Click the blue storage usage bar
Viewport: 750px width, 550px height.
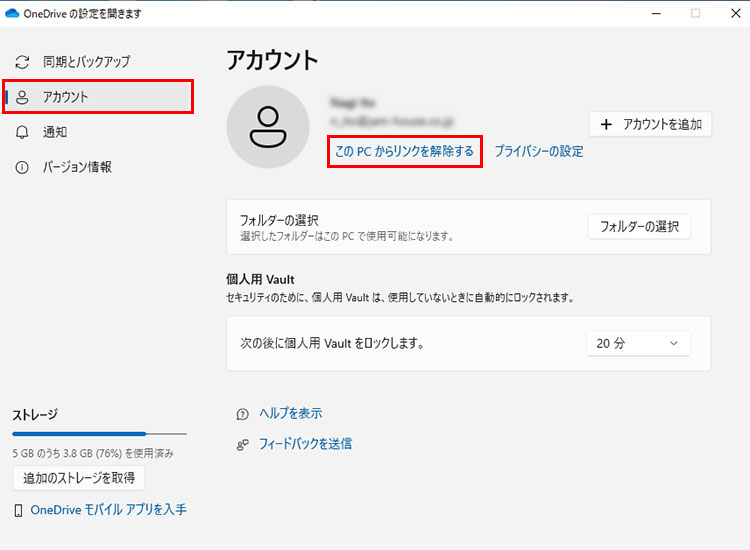(x=80, y=434)
